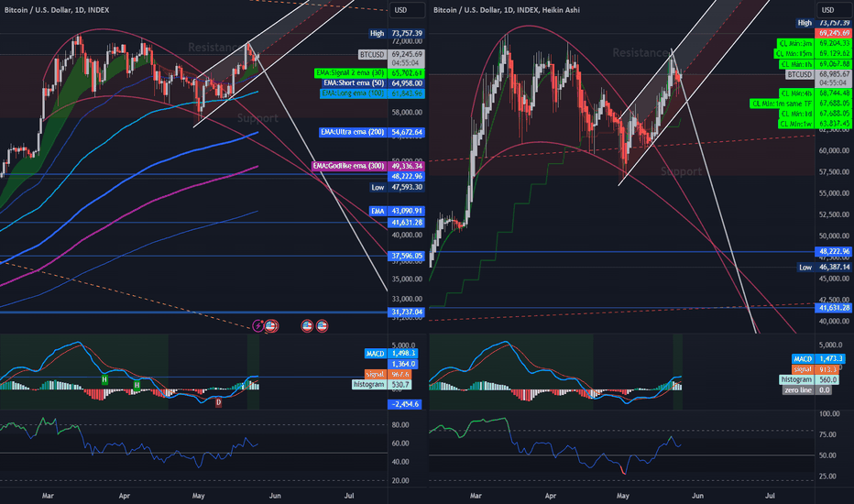854x504 pixels.
Task: Select the 'Support' text annotation on left chart
Action: (257, 118)
